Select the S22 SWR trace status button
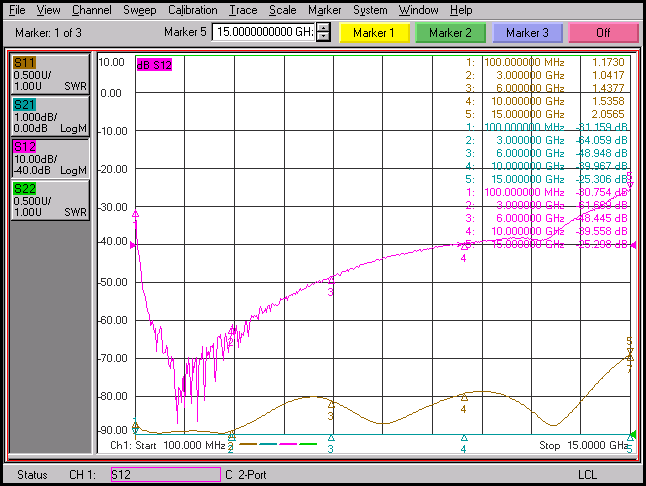 click(49, 200)
